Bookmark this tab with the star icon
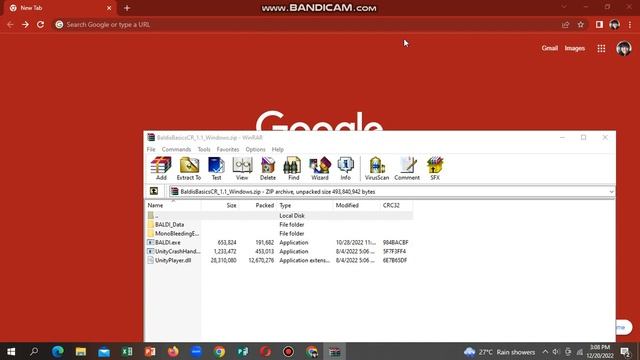640x360 pixels. point(580,24)
